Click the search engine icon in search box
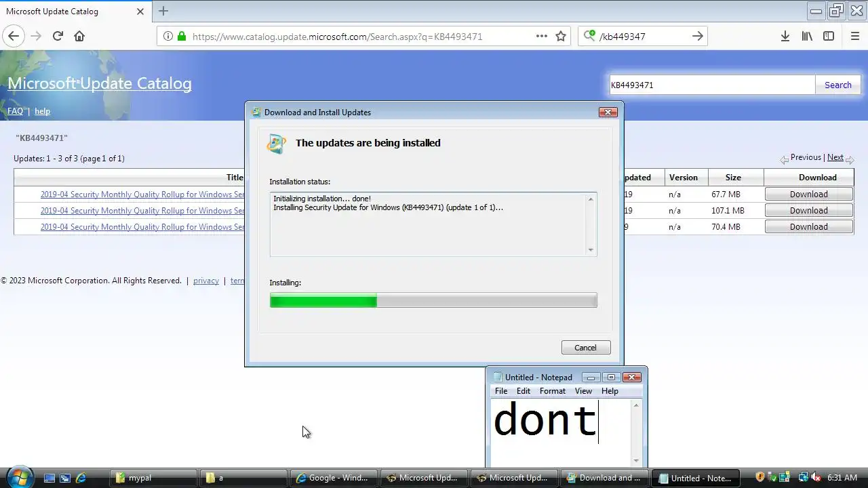 589,37
